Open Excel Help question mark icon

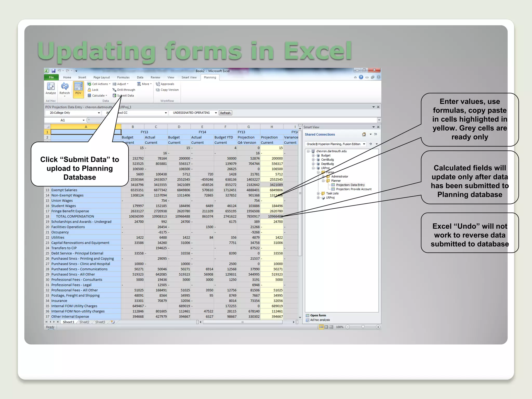(x=361, y=77)
